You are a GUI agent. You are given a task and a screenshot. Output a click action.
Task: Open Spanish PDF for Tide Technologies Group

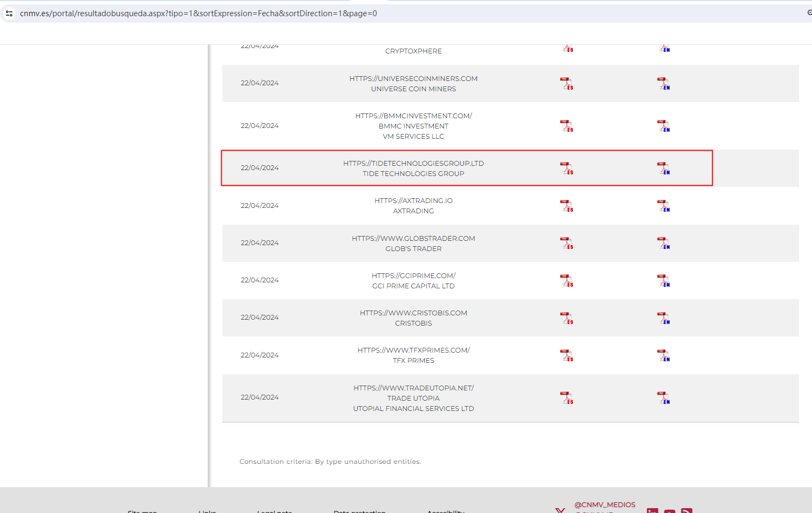pos(566,168)
